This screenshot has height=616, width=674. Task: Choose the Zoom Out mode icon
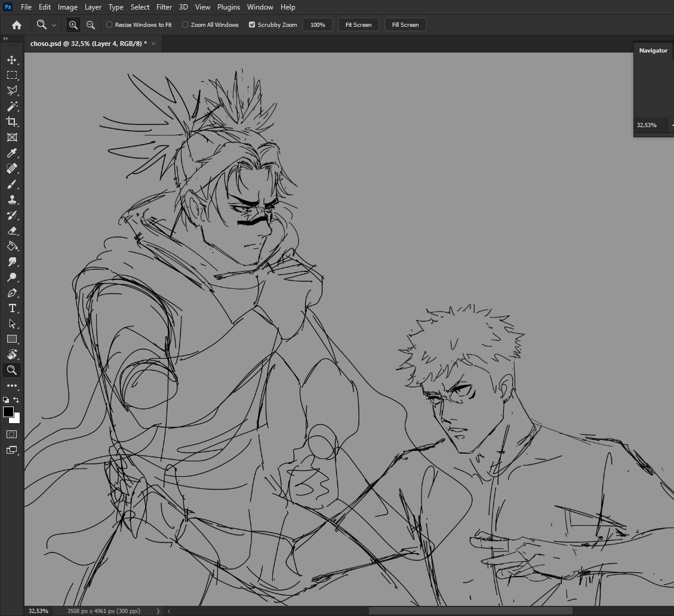click(91, 25)
